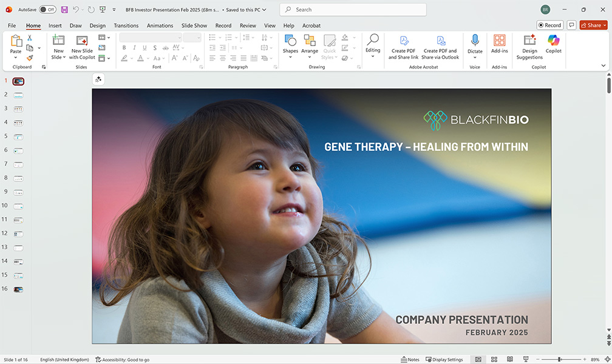Click the Save icon in title bar
Image resolution: width=612 pixels, height=364 pixels.
pos(64,10)
